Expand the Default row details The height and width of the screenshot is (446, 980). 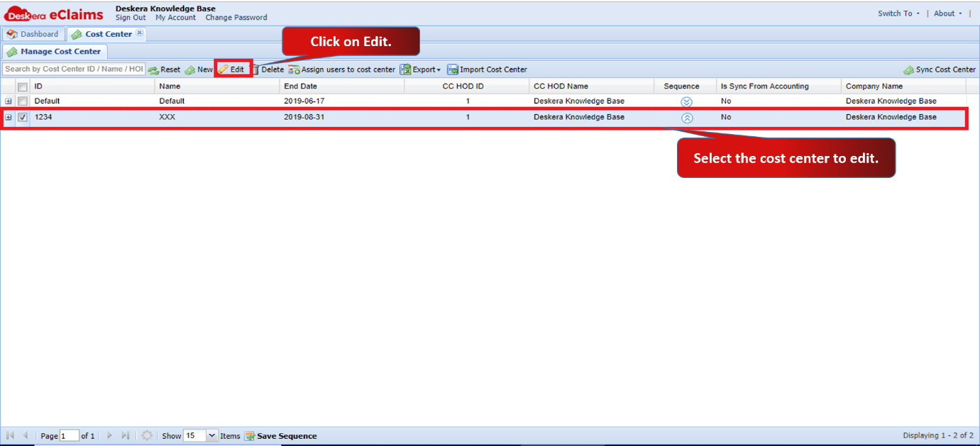[x=9, y=101]
